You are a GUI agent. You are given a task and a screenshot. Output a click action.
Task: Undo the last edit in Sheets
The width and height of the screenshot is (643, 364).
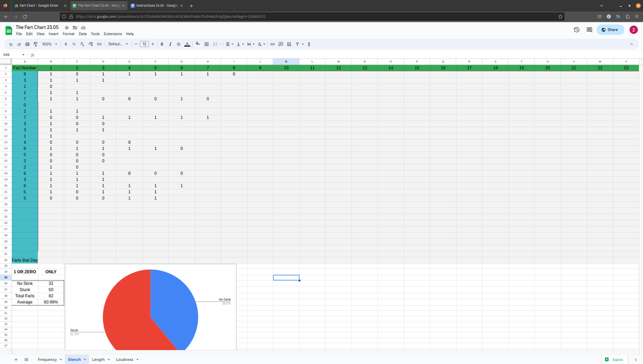[11, 44]
